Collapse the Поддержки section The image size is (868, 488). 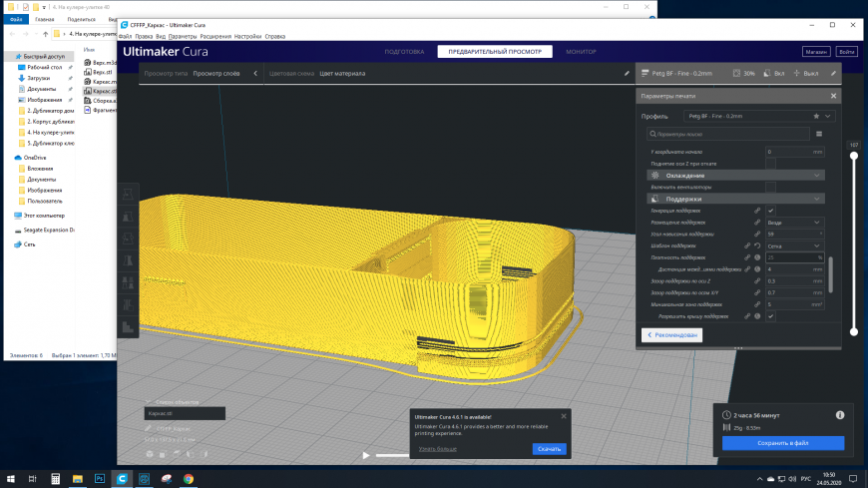click(735, 199)
